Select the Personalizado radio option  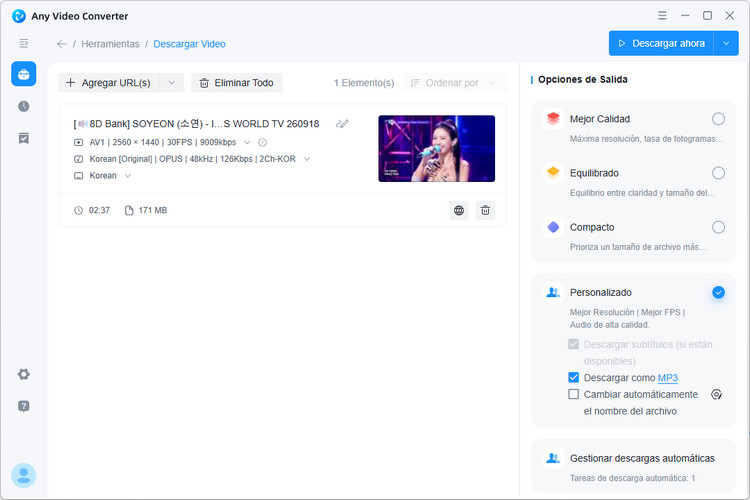(718, 292)
